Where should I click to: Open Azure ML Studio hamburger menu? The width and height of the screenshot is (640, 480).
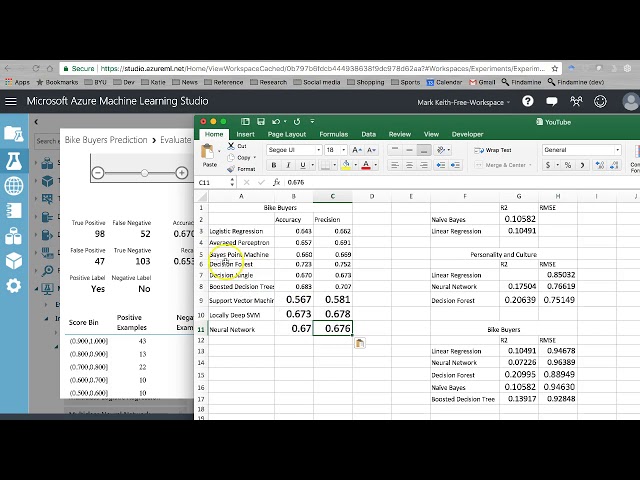pyautogui.click(x=11, y=101)
